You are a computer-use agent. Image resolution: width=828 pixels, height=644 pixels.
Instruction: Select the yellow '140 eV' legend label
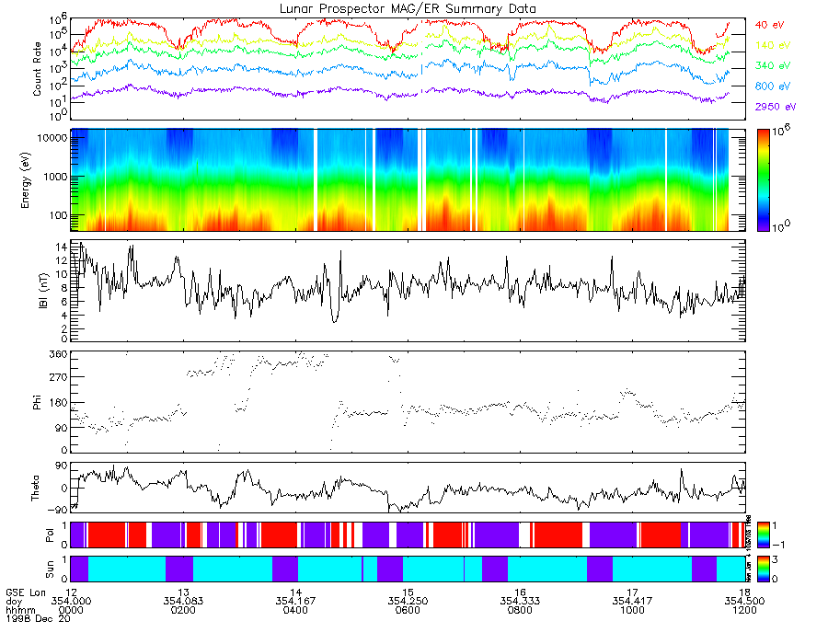[x=773, y=45]
